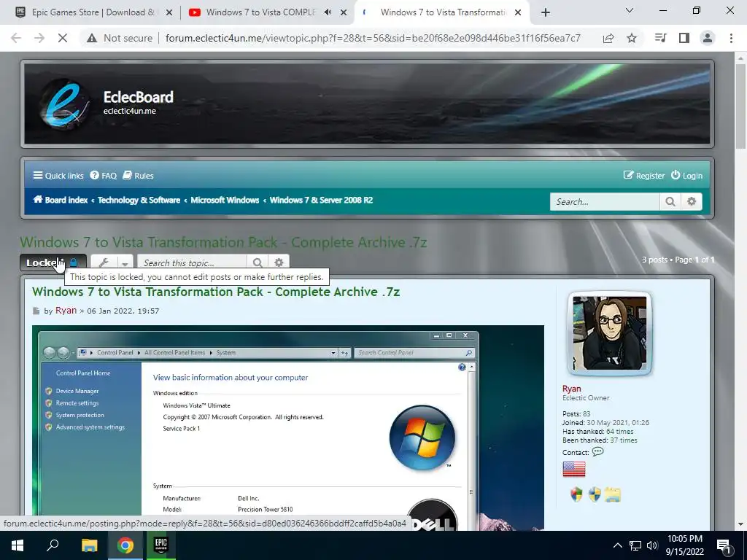Click the post document icon
Screen dimensions: 747x560
tap(36, 311)
